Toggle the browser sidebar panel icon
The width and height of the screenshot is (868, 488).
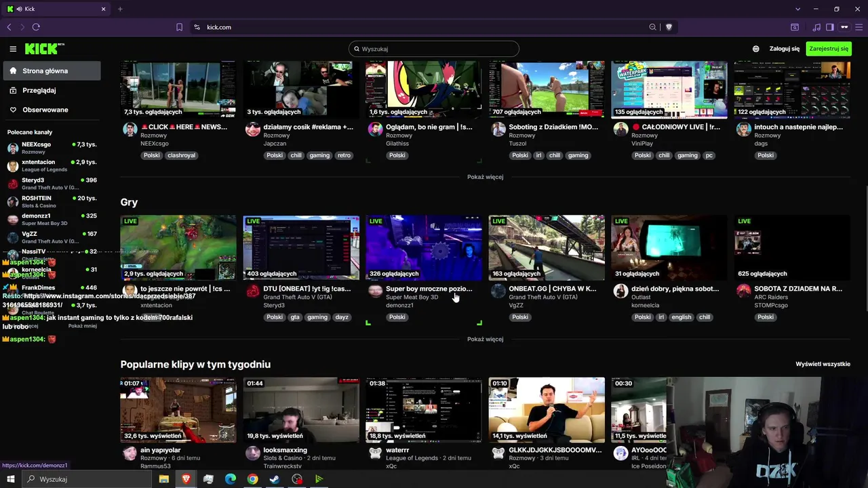click(829, 27)
